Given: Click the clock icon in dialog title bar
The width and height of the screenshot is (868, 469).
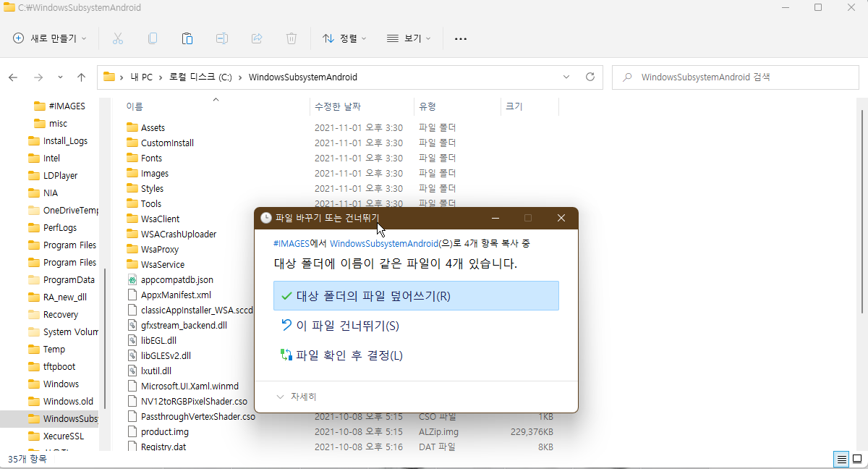Looking at the screenshot, I should click(265, 218).
